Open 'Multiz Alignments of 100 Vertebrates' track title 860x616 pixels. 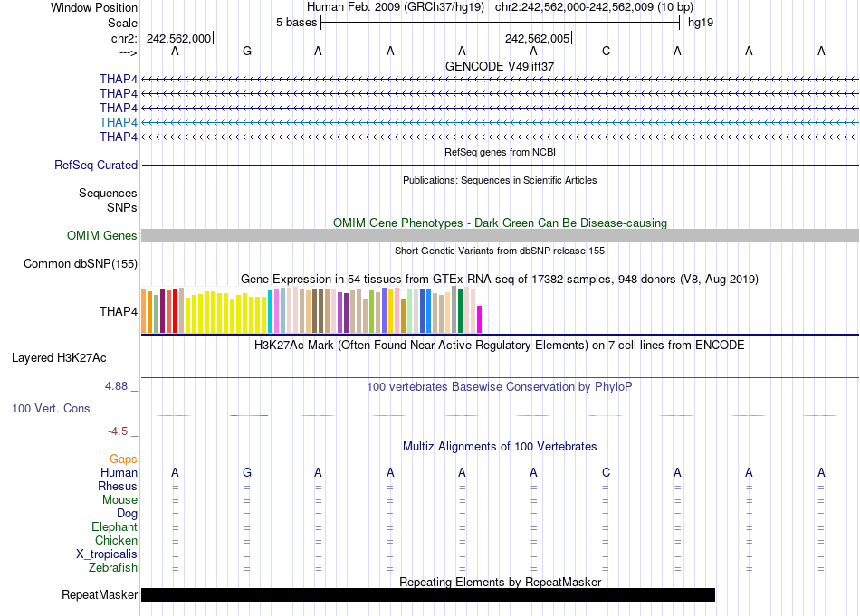500,447
